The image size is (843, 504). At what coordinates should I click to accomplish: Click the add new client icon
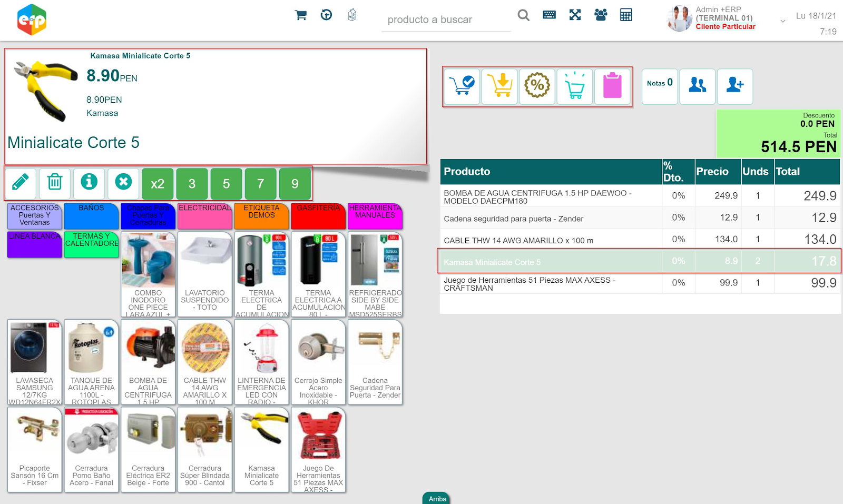(x=735, y=86)
